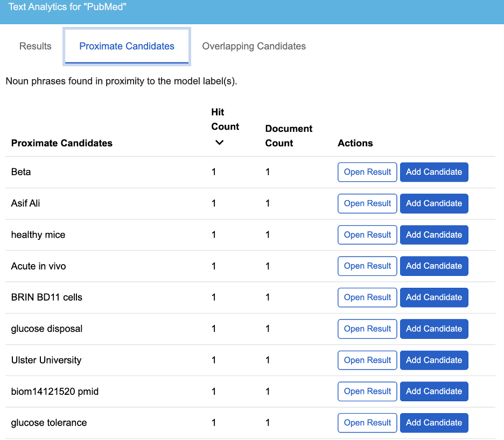Open Result for Ulster University
Screen dimensions: 504x440
pos(367,360)
